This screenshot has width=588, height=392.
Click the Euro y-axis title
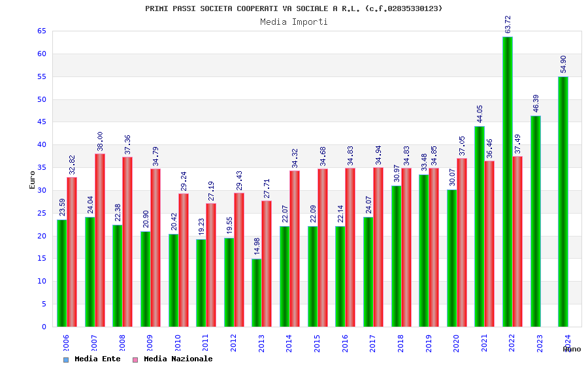tap(32, 180)
